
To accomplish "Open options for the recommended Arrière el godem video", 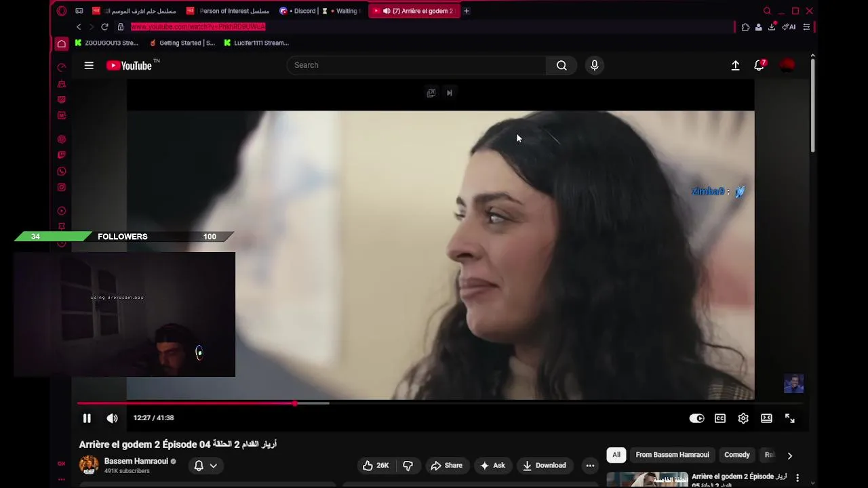I will pos(797,477).
